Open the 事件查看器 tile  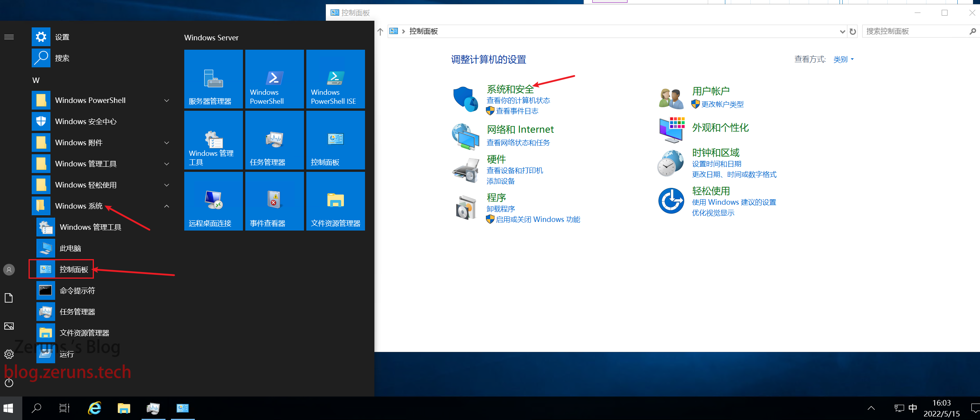point(275,201)
